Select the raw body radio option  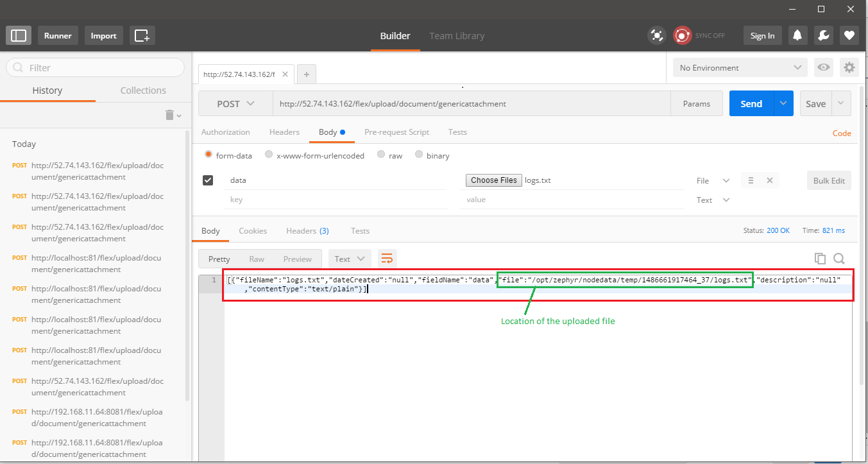[382, 155]
